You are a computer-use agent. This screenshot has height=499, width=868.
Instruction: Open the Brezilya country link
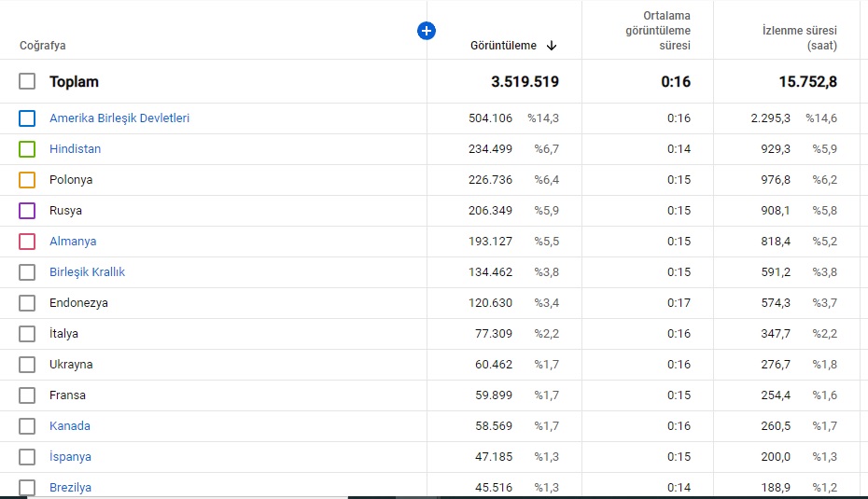pyautogui.click(x=70, y=488)
